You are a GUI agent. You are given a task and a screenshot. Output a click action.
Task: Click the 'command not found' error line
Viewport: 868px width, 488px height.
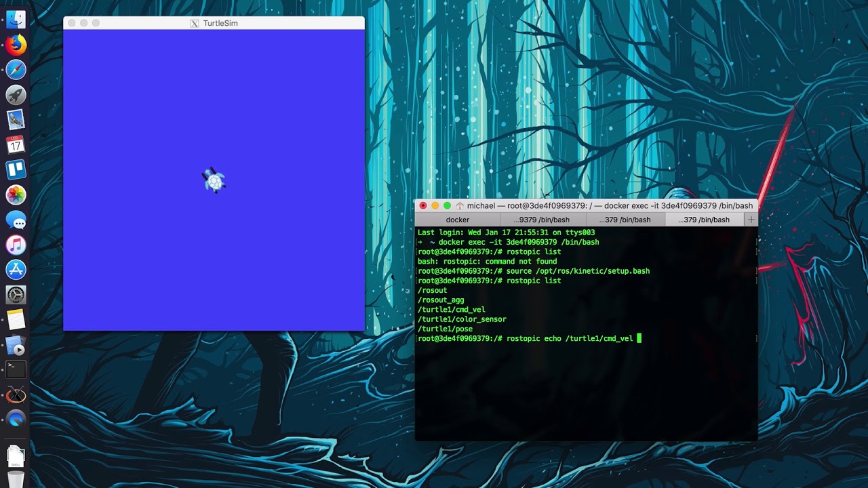click(x=488, y=262)
